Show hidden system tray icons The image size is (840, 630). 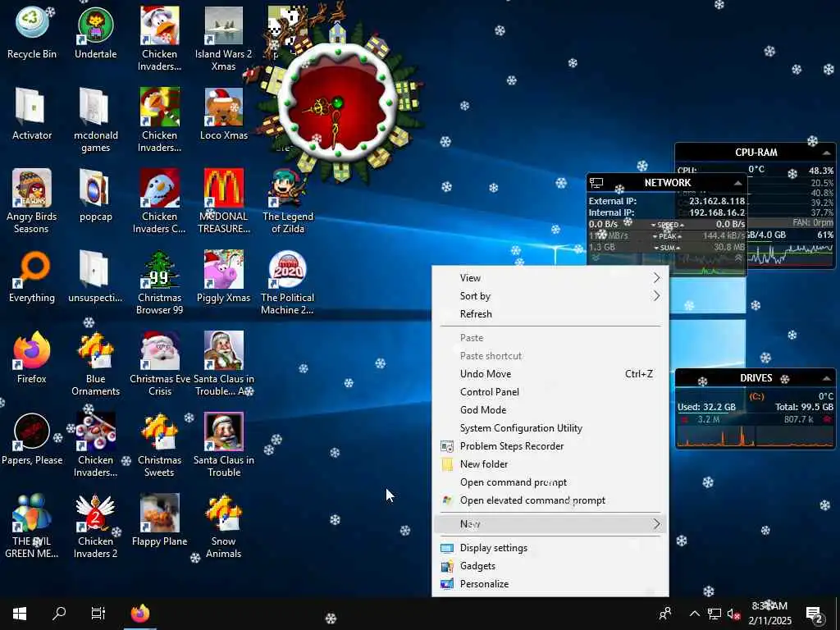pyautogui.click(x=694, y=614)
